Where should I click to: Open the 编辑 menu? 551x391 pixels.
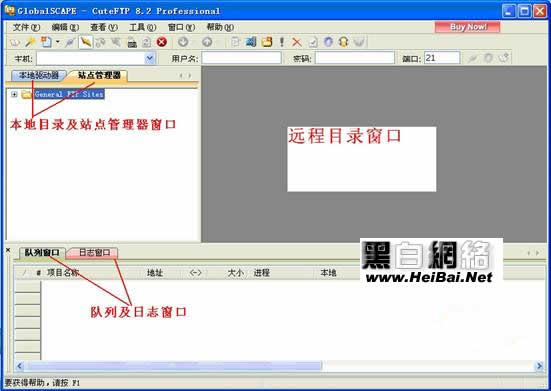pos(65,27)
